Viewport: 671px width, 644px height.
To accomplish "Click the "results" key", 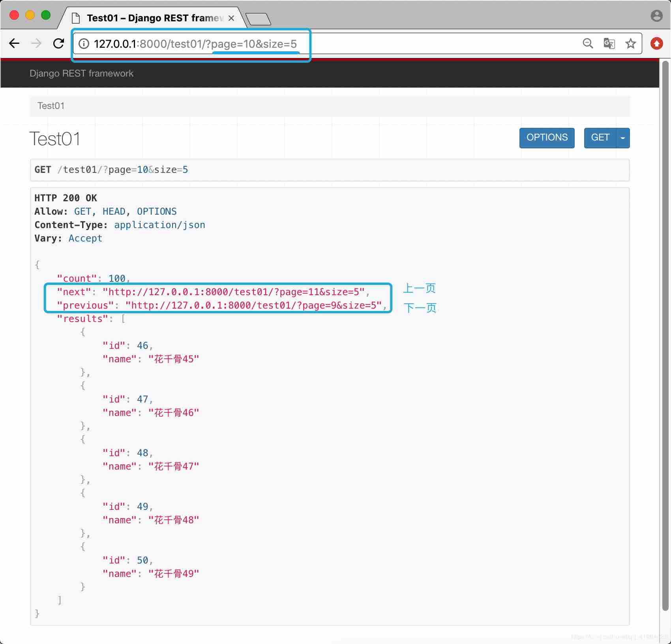I will (82, 319).
